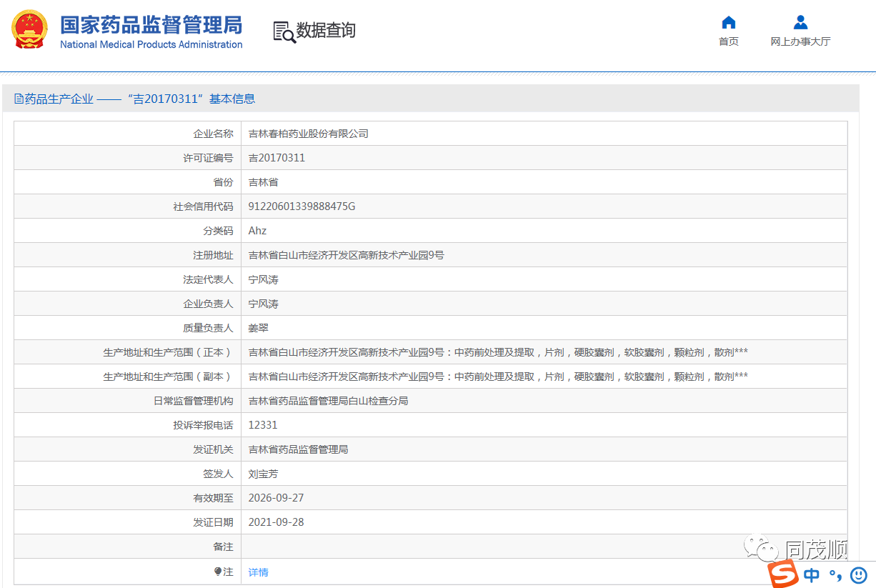Click the document icon before 药品生产企业 heading
876x588 pixels.
[x=19, y=99]
